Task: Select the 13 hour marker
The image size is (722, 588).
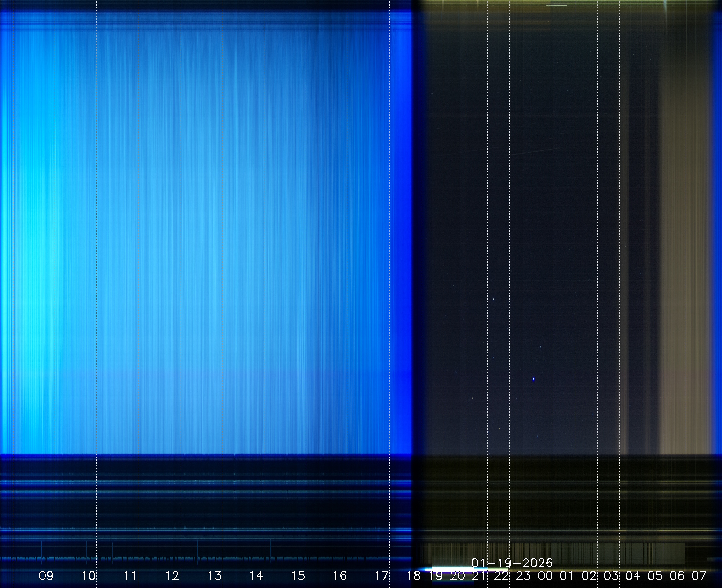Action: pos(214,575)
